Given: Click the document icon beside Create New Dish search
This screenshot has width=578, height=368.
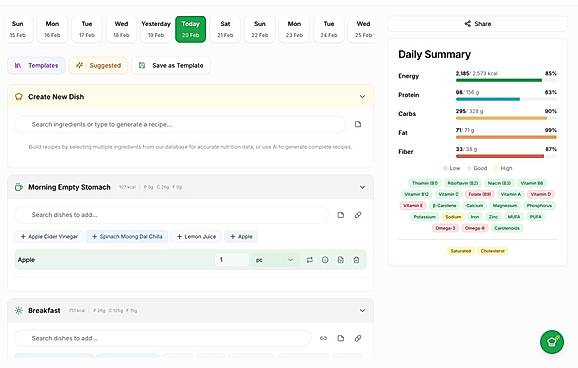Looking at the screenshot, I should point(358,124).
